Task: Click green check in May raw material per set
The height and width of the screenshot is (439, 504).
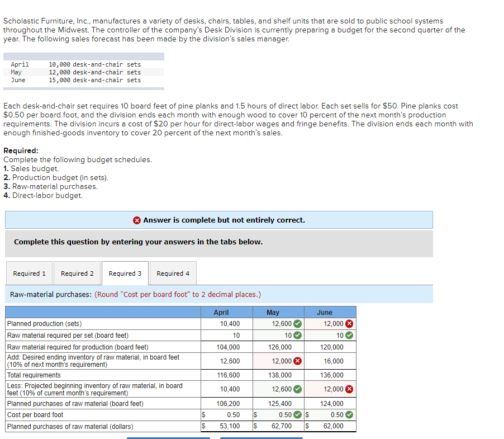Action: pos(298,336)
